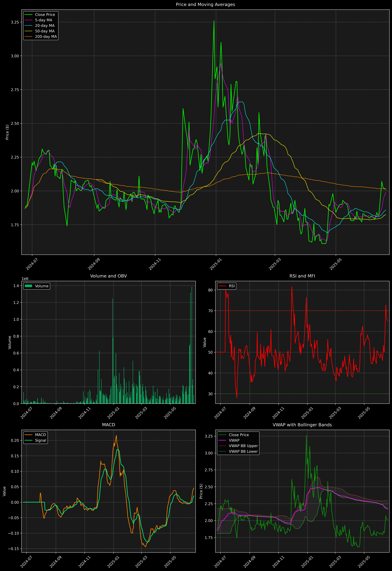Click the 0.8 y-axis tick on Volume chart
The width and height of the screenshot is (392, 571).
pyautogui.click(x=16, y=336)
